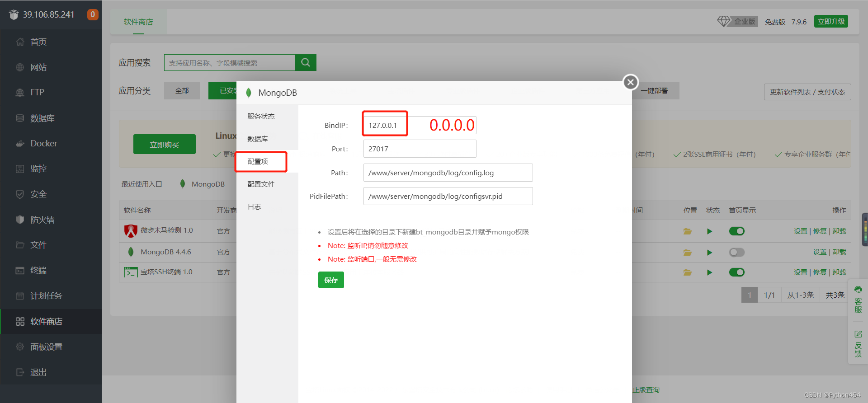Click the MongoDB recent-use shortcut
This screenshot has width=868, height=403.
click(x=202, y=184)
